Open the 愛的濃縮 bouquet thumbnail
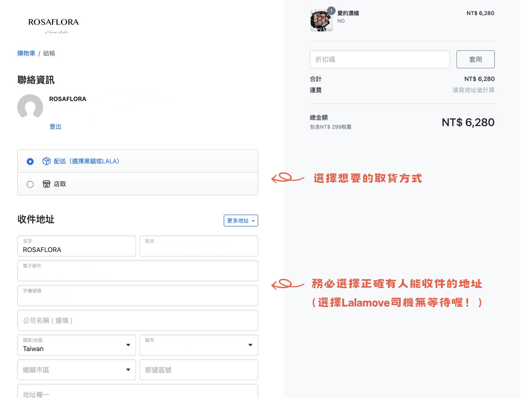The height and width of the screenshot is (407, 532). (321, 21)
